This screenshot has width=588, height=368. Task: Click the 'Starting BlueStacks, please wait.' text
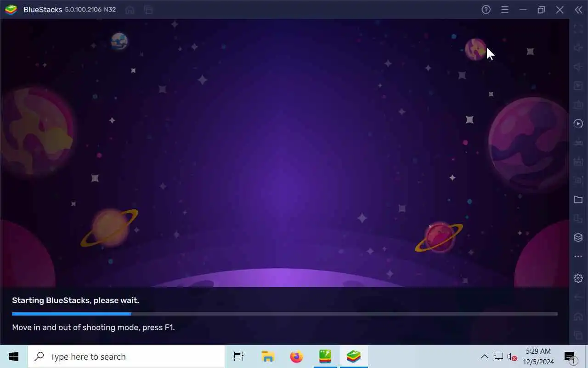point(75,300)
